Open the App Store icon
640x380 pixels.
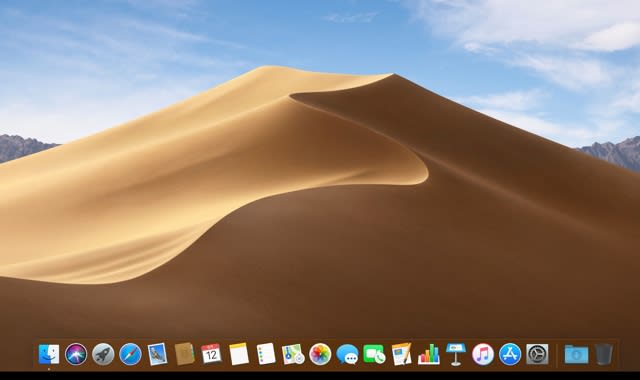point(510,354)
